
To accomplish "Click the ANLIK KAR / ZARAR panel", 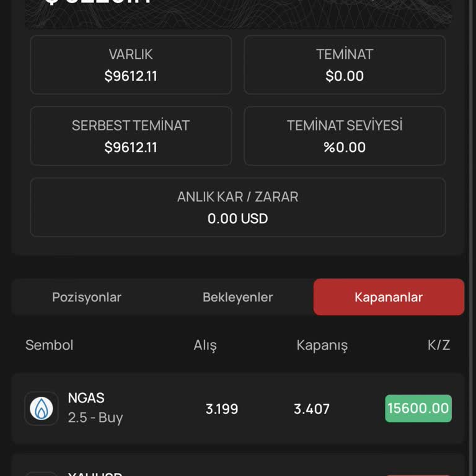I will coord(238,208).
